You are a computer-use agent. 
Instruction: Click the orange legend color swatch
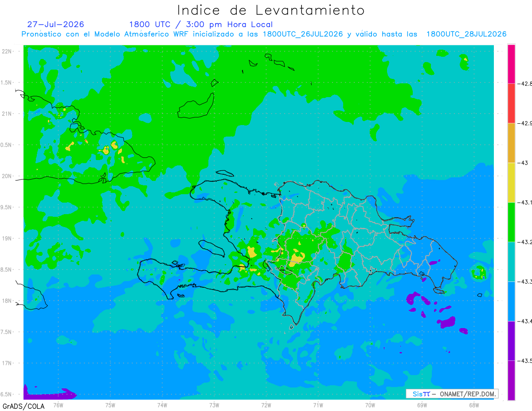click(x=511, y=143)
